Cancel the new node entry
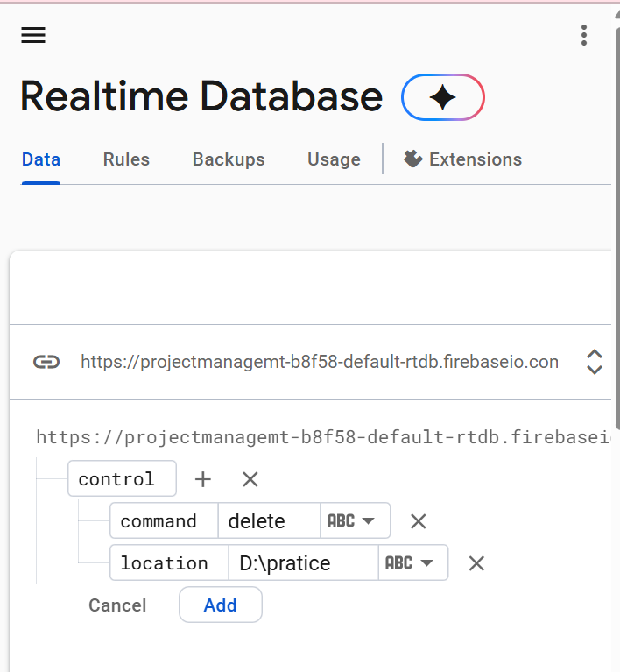Image resolution: width=620 pixels, height=672 pixels. (x=117, y=605)
